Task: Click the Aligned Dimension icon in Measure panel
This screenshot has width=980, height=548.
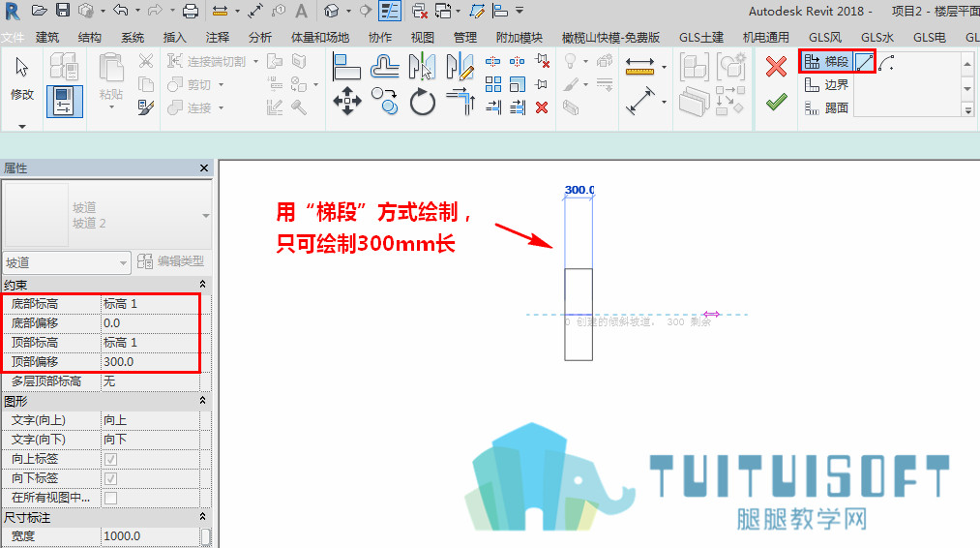Action: (639, 101)
